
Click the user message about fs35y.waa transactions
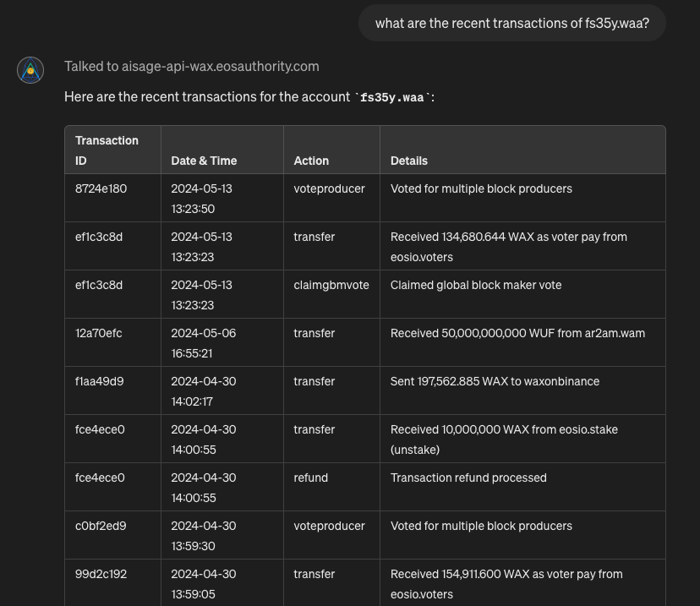pyautogui.click(x=511, y=23)
